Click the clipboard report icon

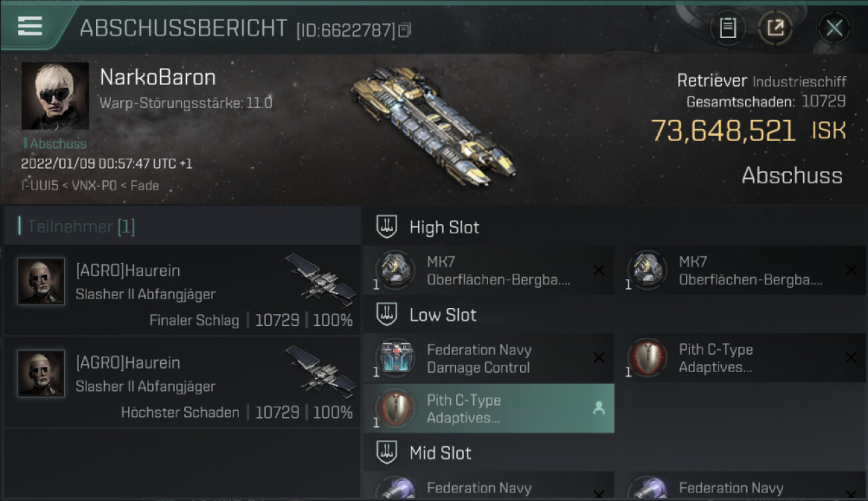click(728, 28)
